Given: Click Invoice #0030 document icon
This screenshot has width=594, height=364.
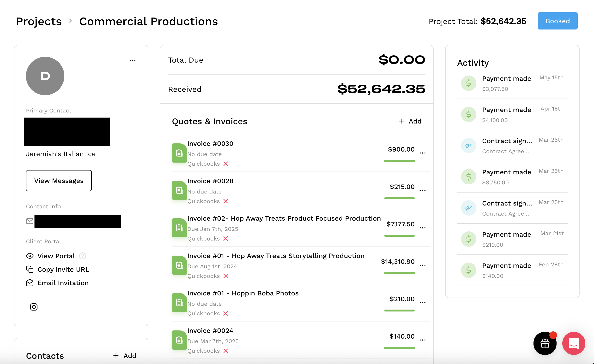Looking at the screenshot, I should tap(179, 153).
